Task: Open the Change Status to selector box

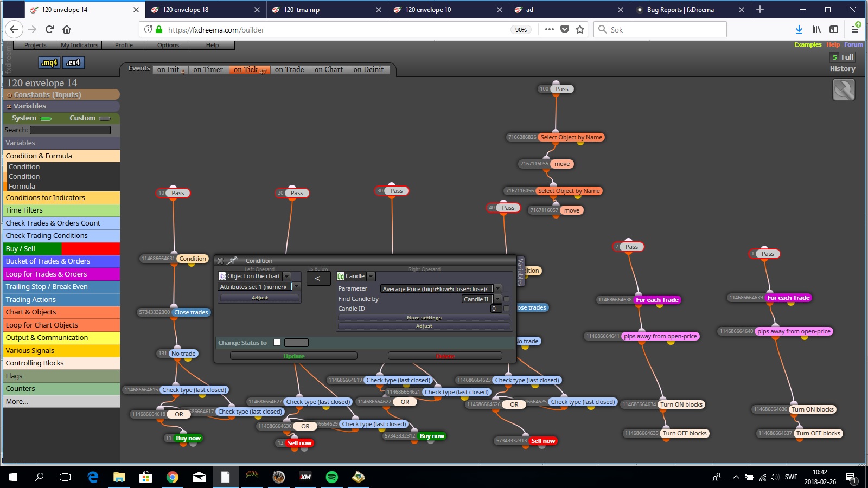Action: click(296, 343)
